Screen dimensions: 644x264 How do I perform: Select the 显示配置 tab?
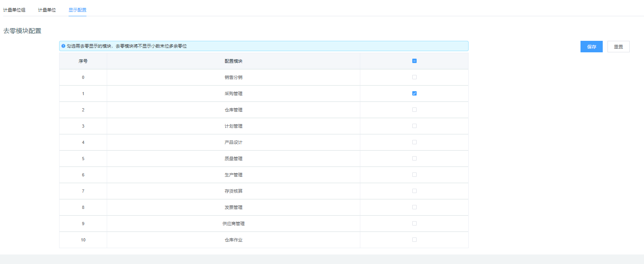(x=77, y=10)
